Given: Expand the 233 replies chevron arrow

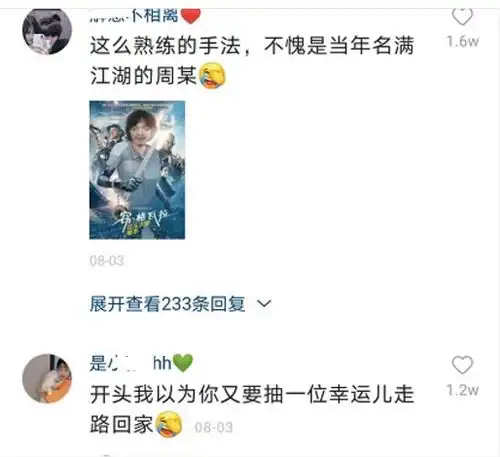Looking at the screenshot, I should click(x=264, y=304).
